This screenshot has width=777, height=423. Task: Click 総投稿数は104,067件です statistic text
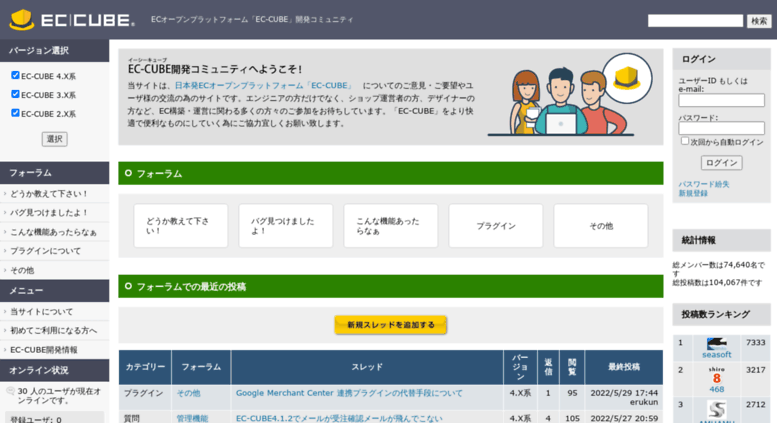click(x=717, y=282)
